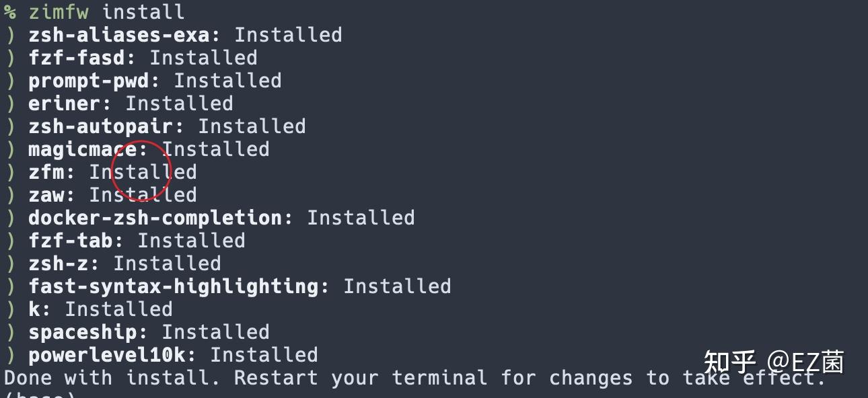Screen dimensions: 868x398
Task: Click the zaw module name
Action: [46, 194]
